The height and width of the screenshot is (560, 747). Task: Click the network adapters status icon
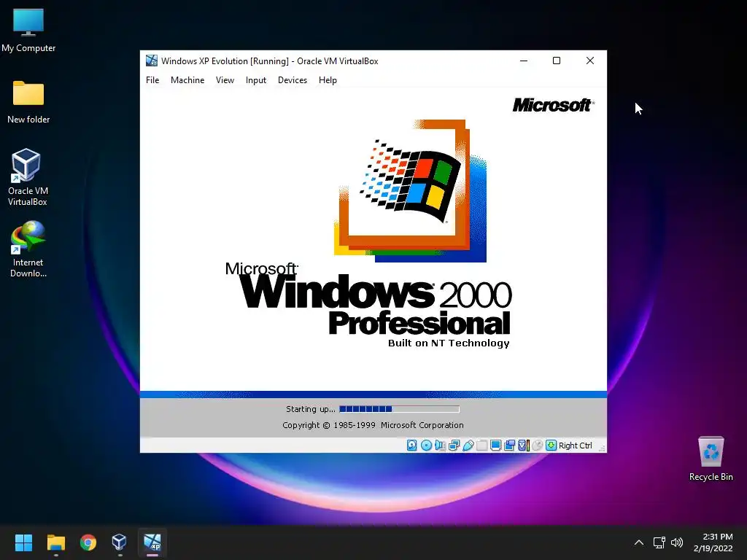tap(454, 446)
